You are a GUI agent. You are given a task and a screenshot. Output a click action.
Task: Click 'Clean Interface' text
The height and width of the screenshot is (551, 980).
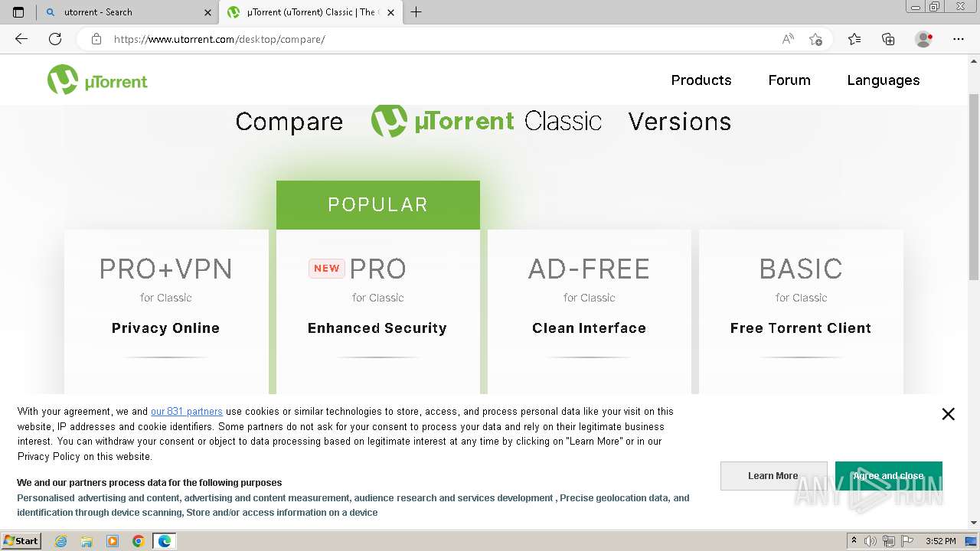pos(589,328)
